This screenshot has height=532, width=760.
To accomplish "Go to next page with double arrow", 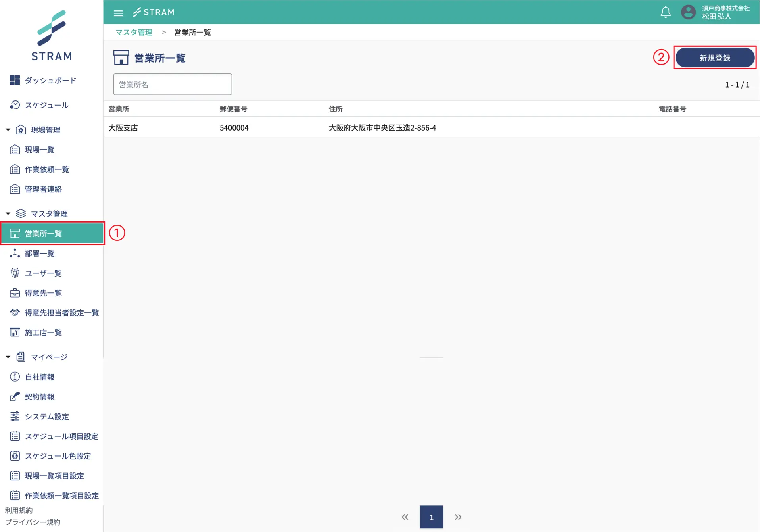I will [458, 517].
